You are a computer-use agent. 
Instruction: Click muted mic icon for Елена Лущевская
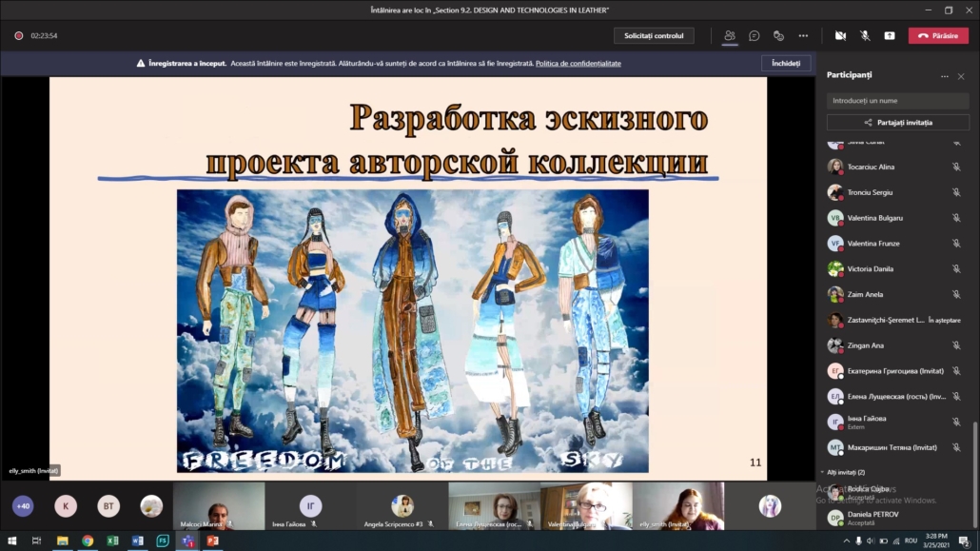click(956, 397)
